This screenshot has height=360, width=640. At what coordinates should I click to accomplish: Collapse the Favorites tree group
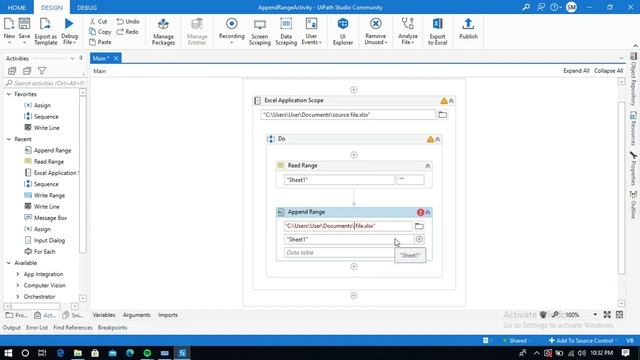click(x=9, y=94)
